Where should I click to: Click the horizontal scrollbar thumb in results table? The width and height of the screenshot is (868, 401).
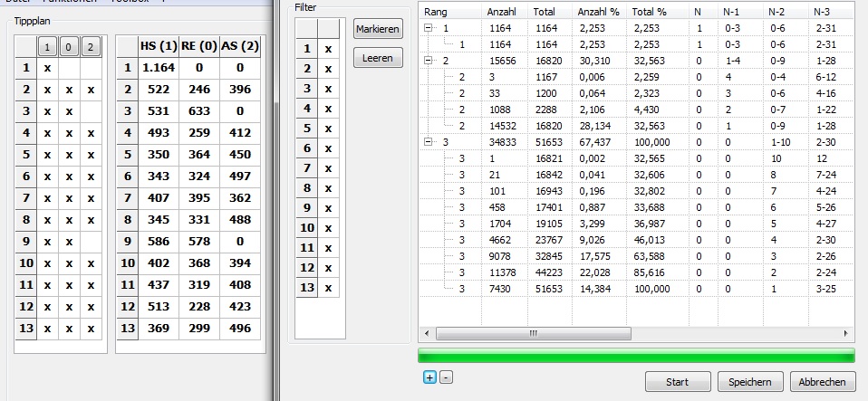(533, 333)
